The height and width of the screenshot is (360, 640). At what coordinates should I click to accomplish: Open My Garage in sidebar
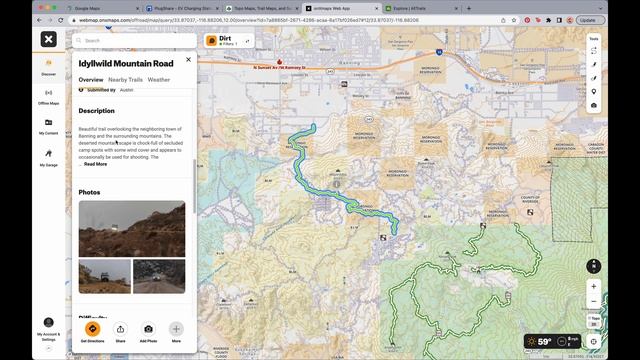(x=49, y=158)
